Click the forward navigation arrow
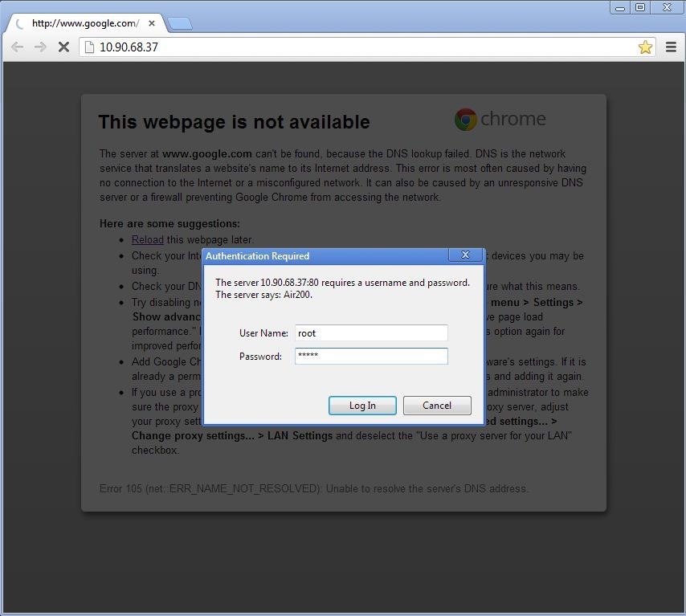686x616 pixels. click(x=40, y=47)
